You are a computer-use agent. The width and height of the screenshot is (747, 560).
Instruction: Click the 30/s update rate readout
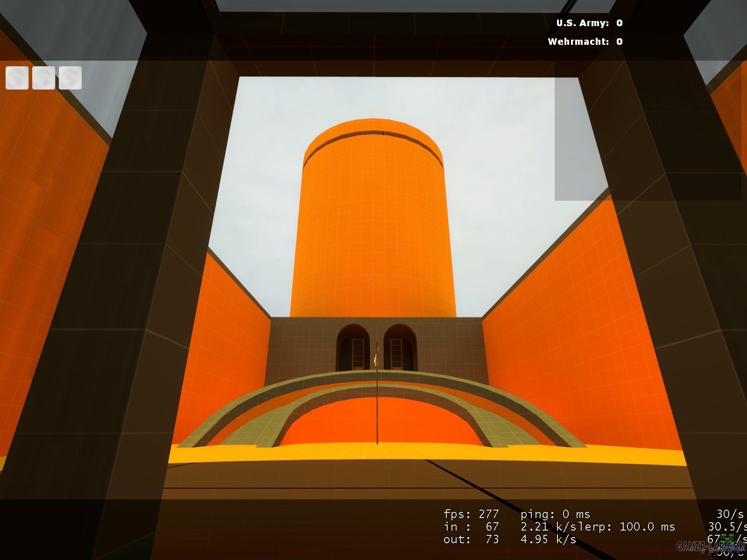click(x=729, y=514)
